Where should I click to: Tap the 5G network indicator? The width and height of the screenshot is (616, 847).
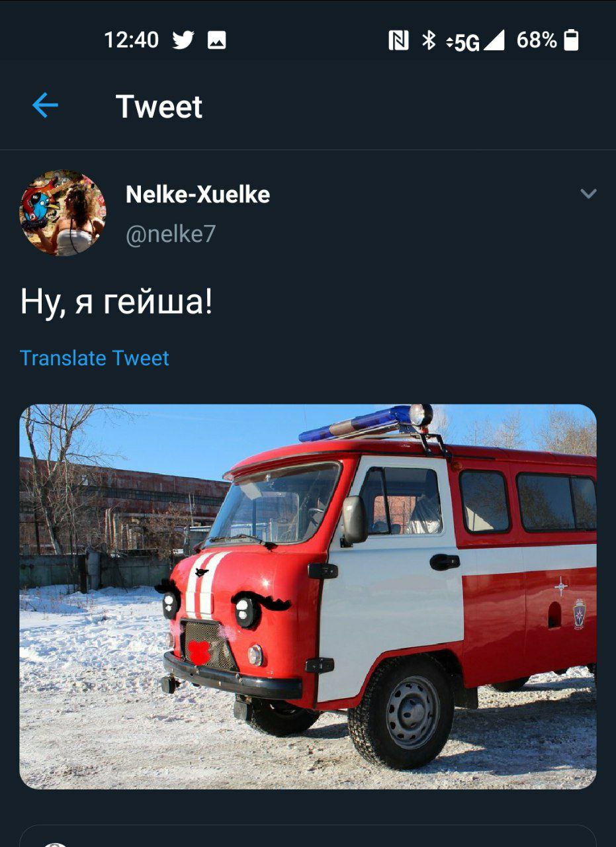point(463,42)
